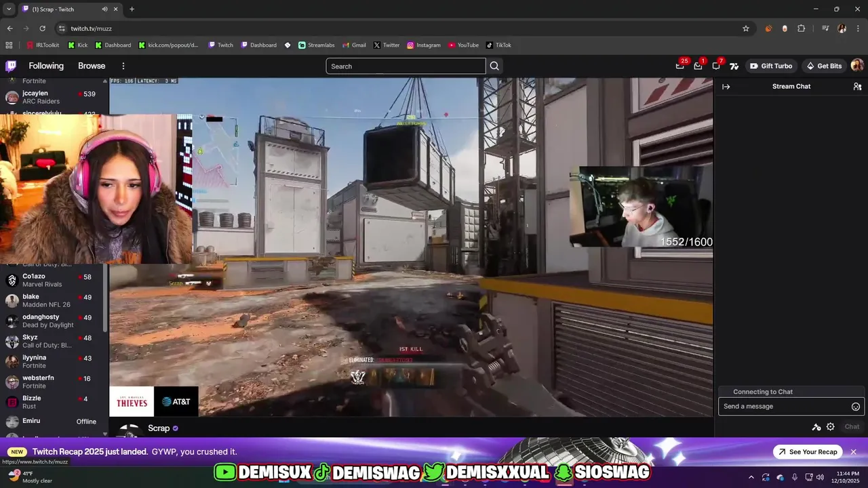
Task: Mute the Scrap - Twitch tab audio
Action: tap(104, 9)
